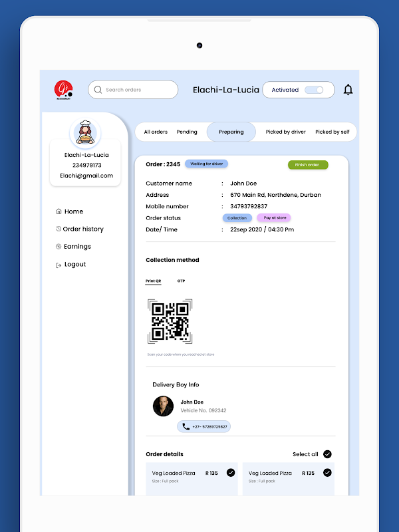Click the Elachi-La-Lucia header title
Image resolution: width=399 pixels, height=532 pixels.
tap(226, 90)
